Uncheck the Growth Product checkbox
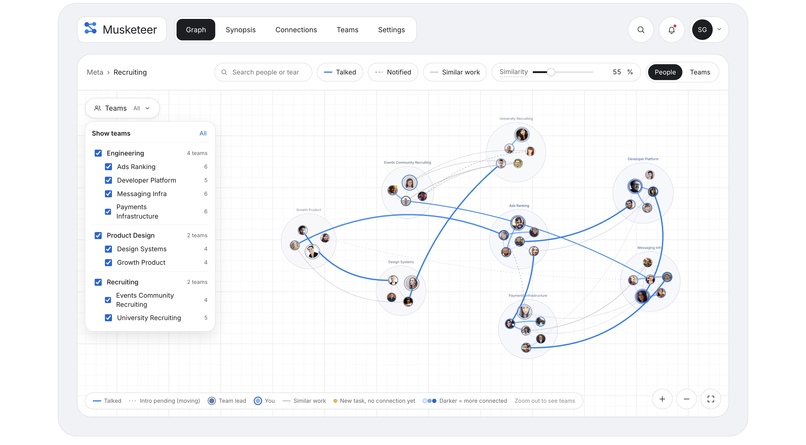The image size is (806, 445). tap(108, 263)
